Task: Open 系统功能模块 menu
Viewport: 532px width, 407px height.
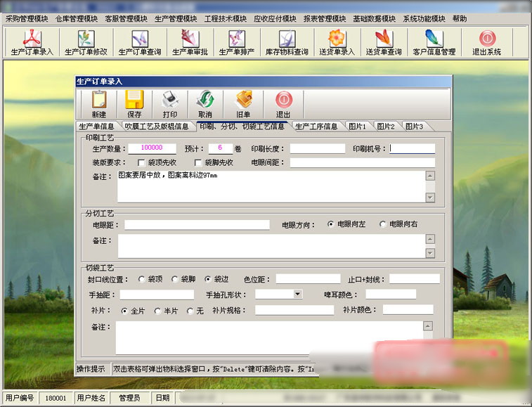Action: [424, 19]
